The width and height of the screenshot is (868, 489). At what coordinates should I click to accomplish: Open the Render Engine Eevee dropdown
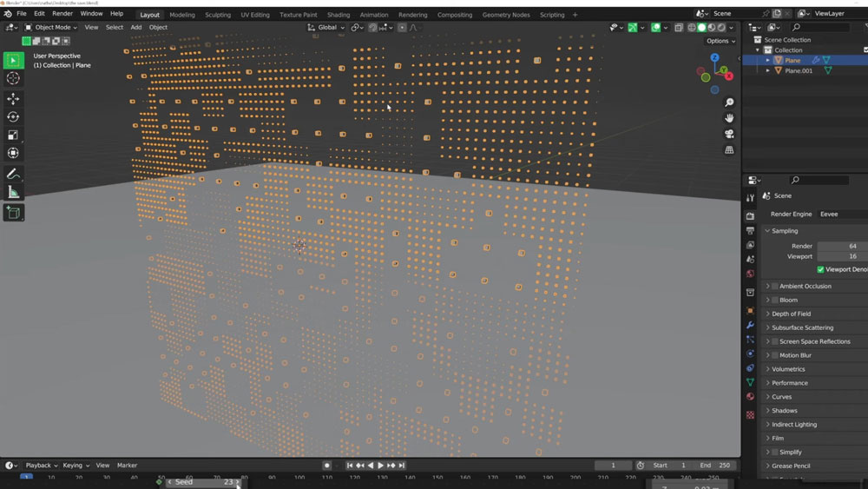[840, 214]
